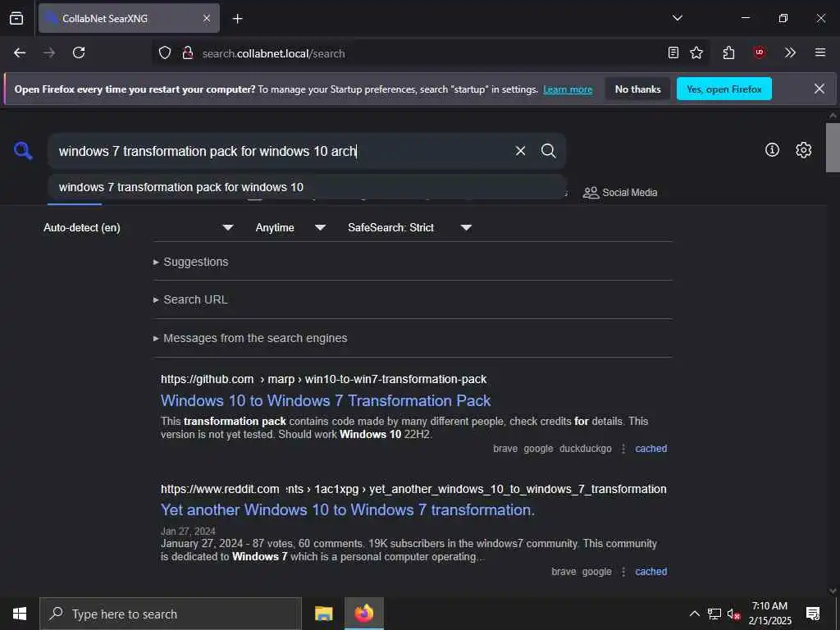Submit search with magnifier button
Image resolution: width=840 pixels, height=630 pixels.
[x=548, y=151]
